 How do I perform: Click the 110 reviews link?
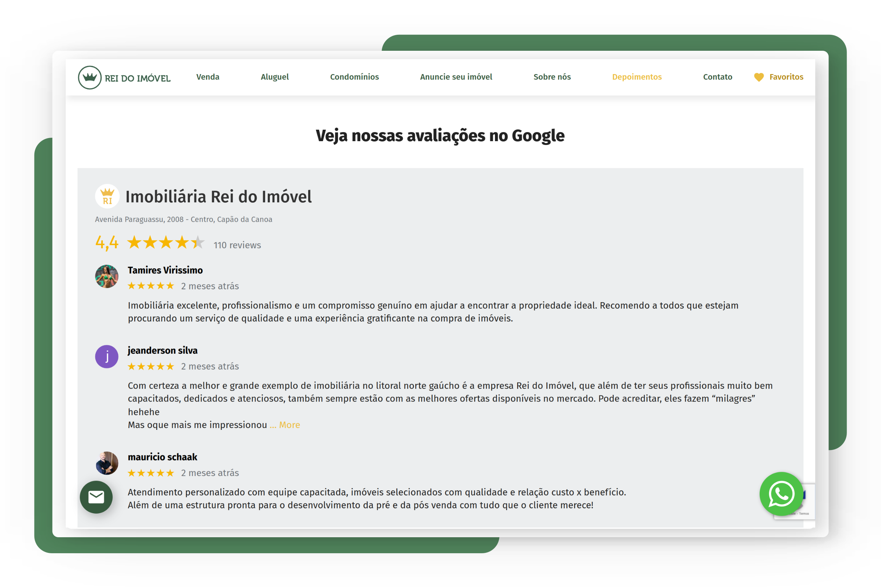237,245
